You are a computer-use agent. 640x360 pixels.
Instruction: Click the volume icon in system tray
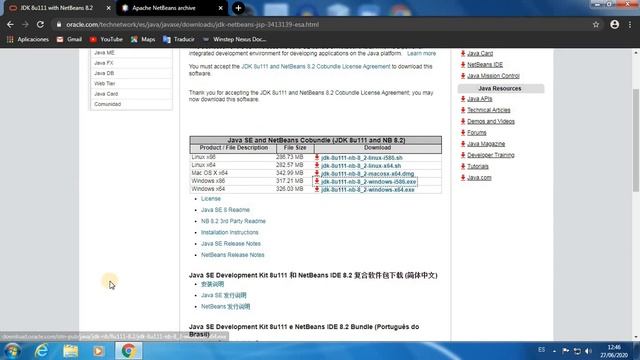(x=588, y=351)
